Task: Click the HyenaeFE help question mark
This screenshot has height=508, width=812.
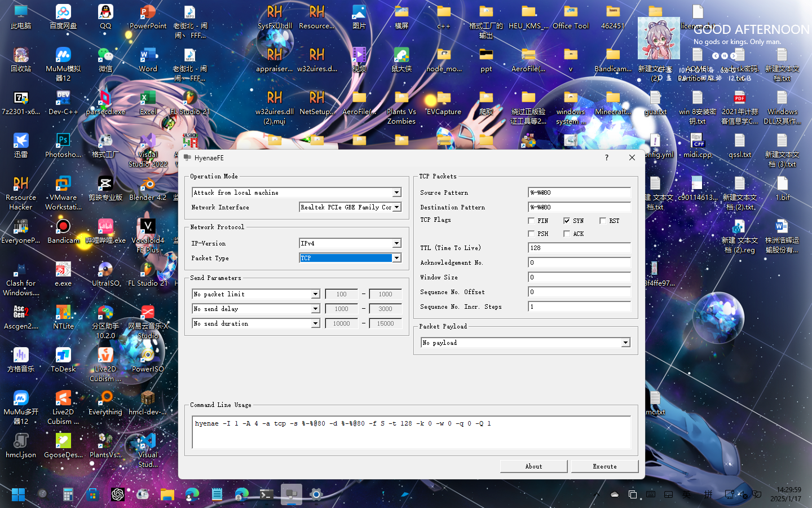Action: (607, 157)
